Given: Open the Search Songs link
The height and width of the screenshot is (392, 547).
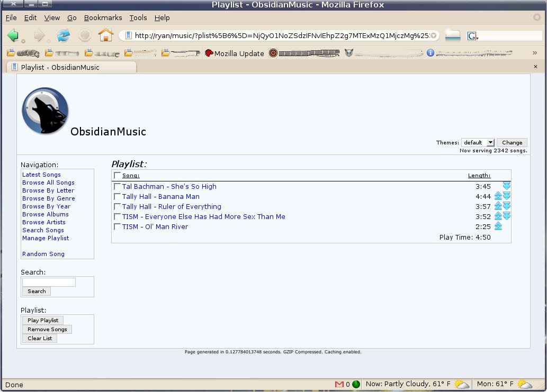Looking at the screenshot, I should tap(43, 230).
